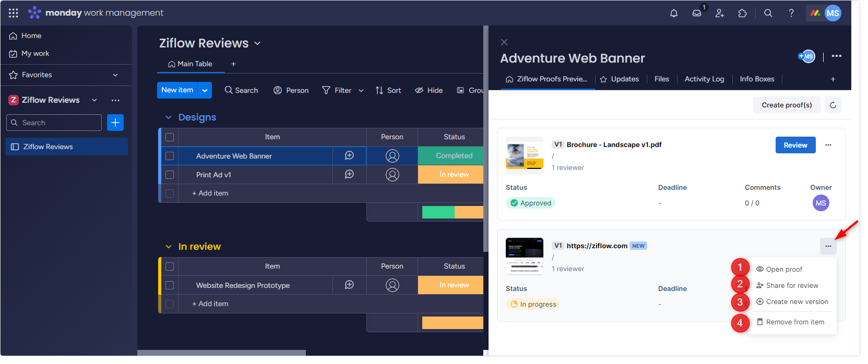Open the Completed status cell dropdown
Screen dimensions: 868x364
tap(451, 155)
